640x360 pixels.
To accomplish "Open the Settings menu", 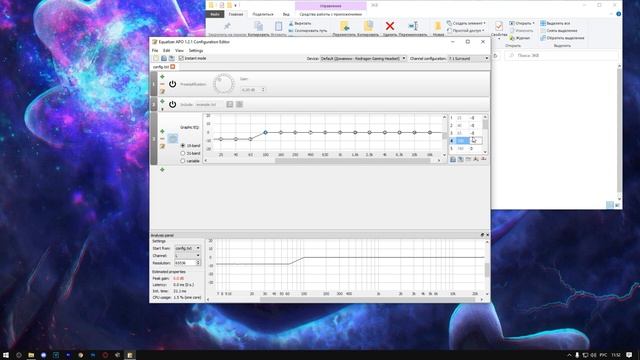I will point(196,51).
